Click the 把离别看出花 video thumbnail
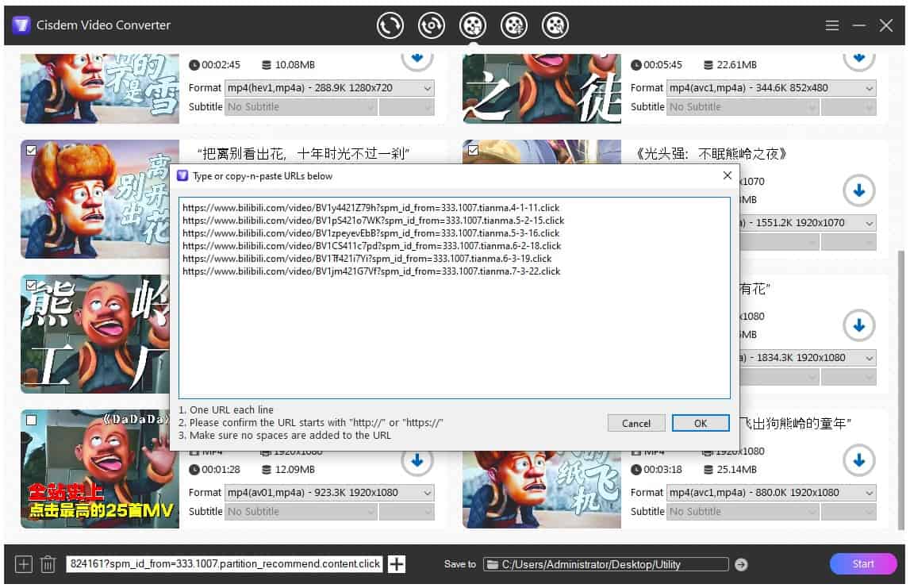The height and width of the screenshot is (588, 910). pos(96,199)
